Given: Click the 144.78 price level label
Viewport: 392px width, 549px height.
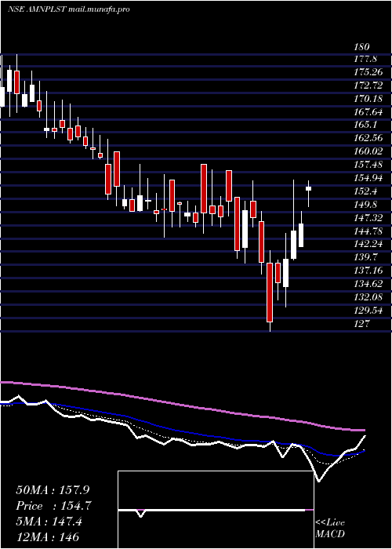Looking at the screenshot, I should click(x=368, y=231).
